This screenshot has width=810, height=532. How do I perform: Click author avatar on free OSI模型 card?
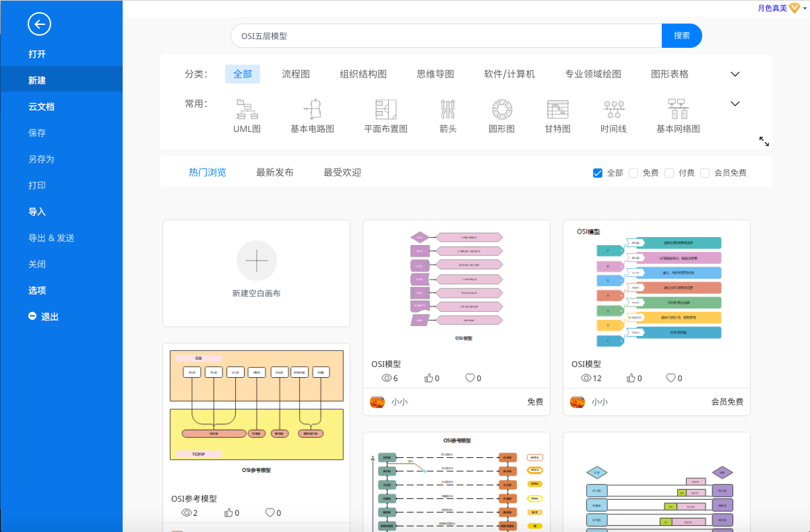pyautogui.click(x=377, y=401)
